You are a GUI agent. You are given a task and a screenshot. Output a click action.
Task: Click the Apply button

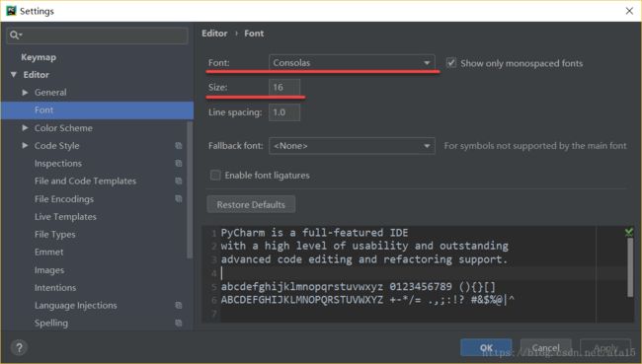[x=605, y=347]
